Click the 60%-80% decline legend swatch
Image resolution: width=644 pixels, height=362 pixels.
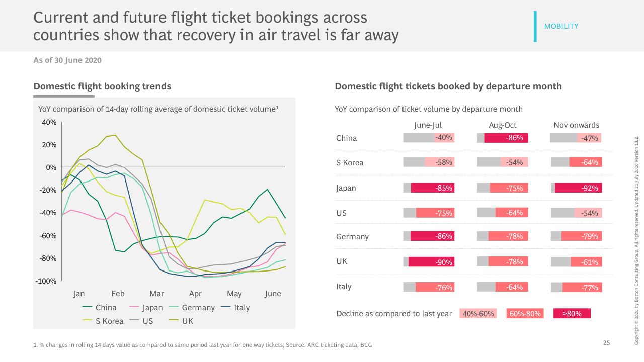pos(525,314)
